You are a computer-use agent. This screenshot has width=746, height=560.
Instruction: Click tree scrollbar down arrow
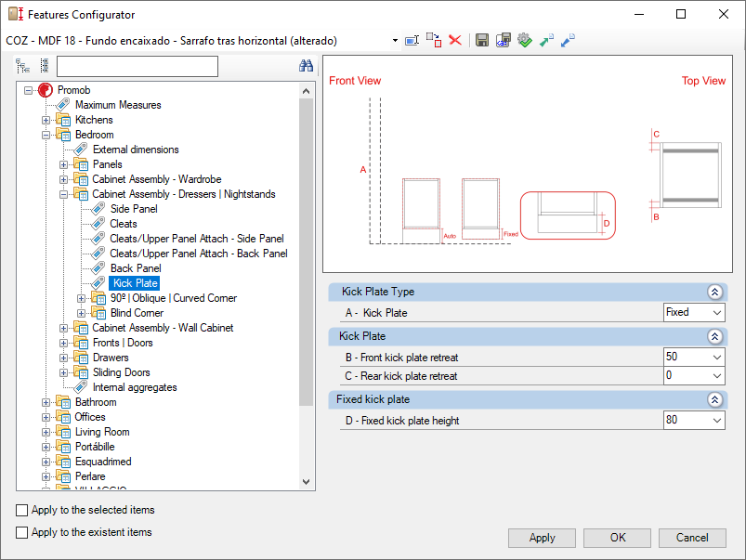point(306,481)
